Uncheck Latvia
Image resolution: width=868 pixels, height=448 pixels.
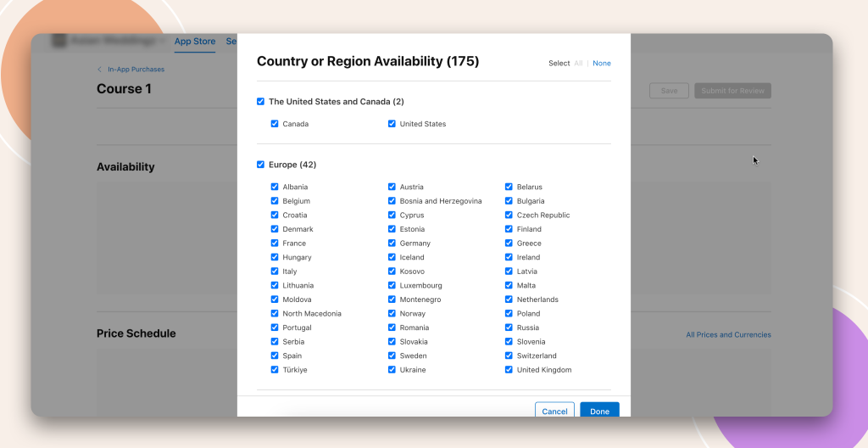(509, 272)
